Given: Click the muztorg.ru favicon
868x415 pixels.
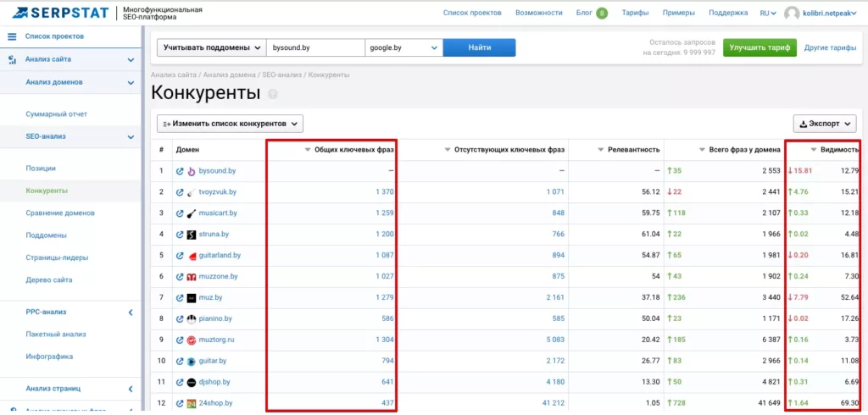Looking at the screenshot, I should 191,340.
